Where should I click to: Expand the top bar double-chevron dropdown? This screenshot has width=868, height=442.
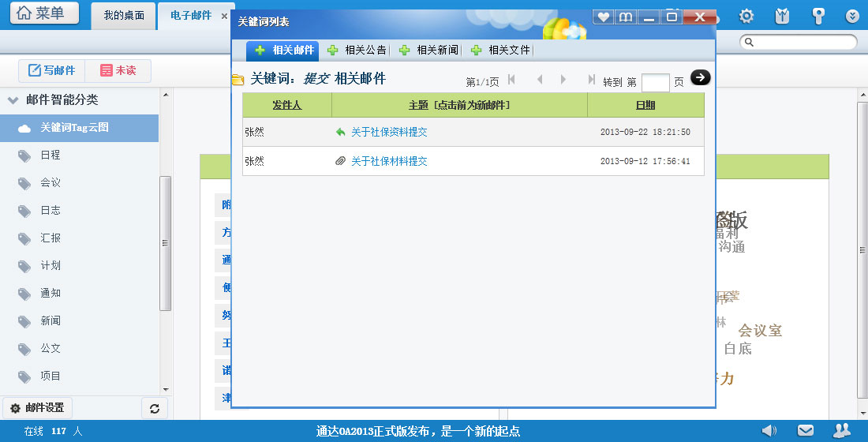852,16
